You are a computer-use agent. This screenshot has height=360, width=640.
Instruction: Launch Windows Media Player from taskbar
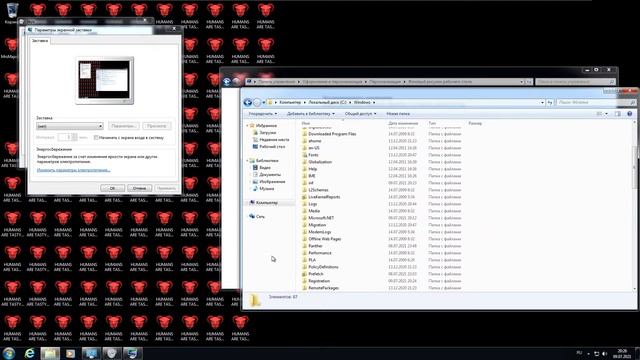coord(70,353)
